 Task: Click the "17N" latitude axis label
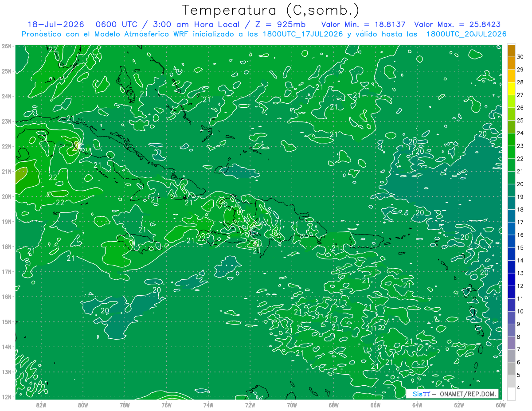tap(7, 271)
